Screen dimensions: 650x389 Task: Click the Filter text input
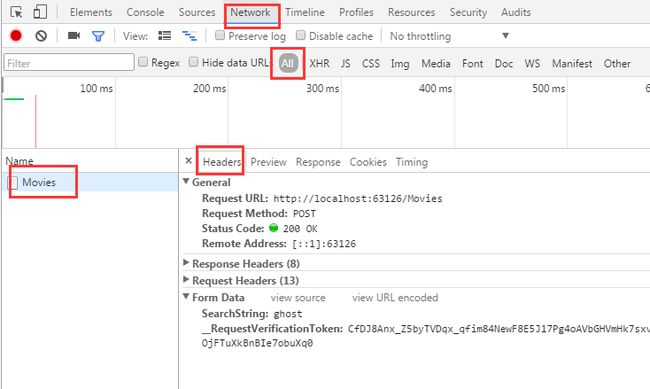click(69, 63)
